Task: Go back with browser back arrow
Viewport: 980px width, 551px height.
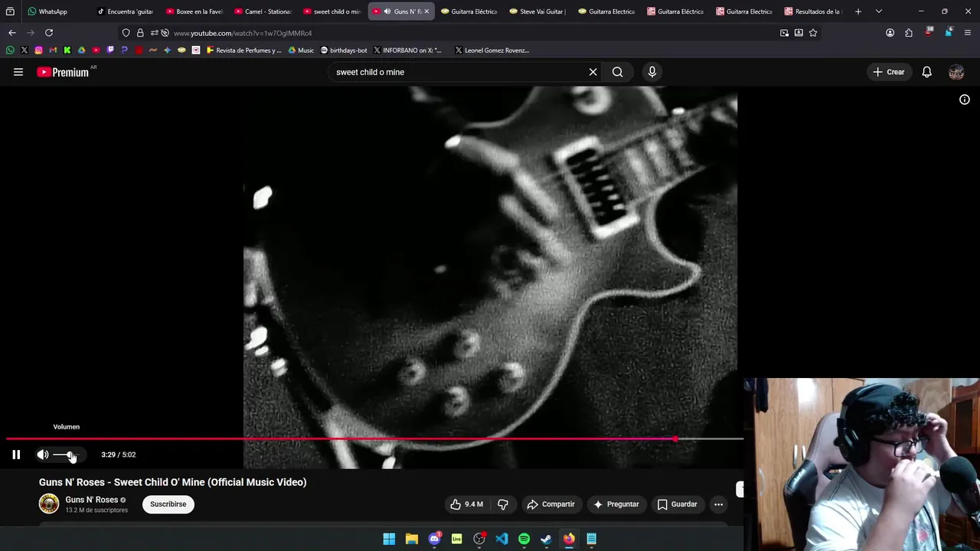Action: pos(12,33)
